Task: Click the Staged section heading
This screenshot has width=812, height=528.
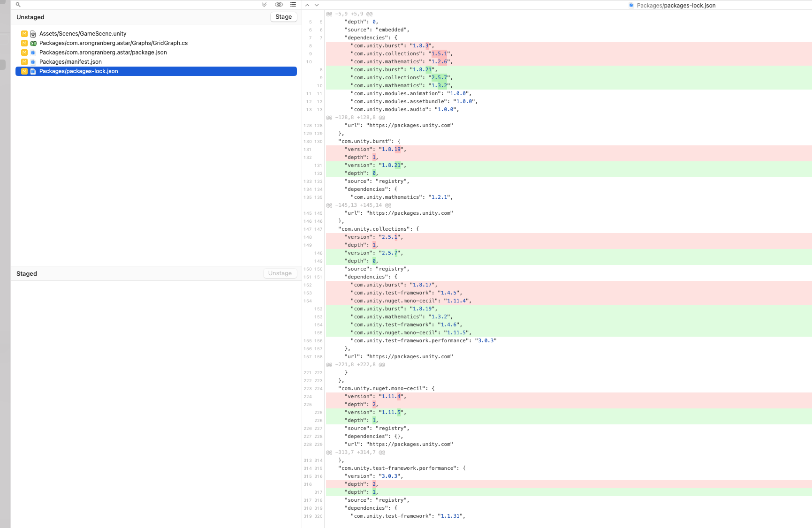Action: (27, 274)
